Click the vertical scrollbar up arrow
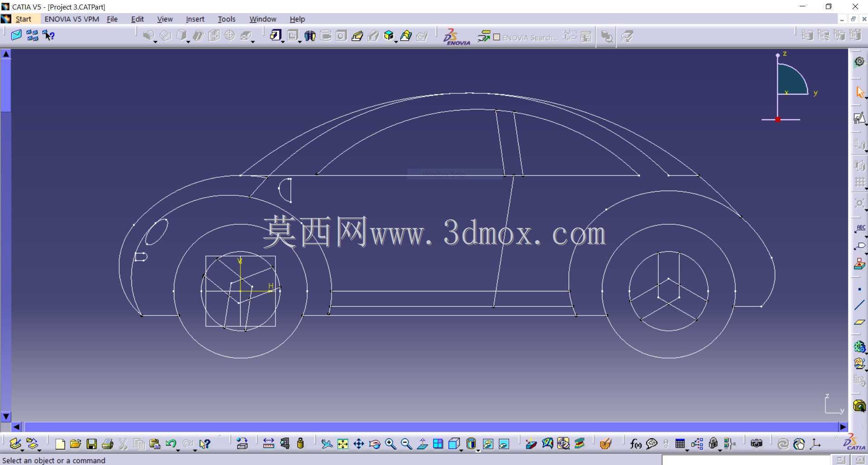 pyautogui.click(x=6, y=54)
